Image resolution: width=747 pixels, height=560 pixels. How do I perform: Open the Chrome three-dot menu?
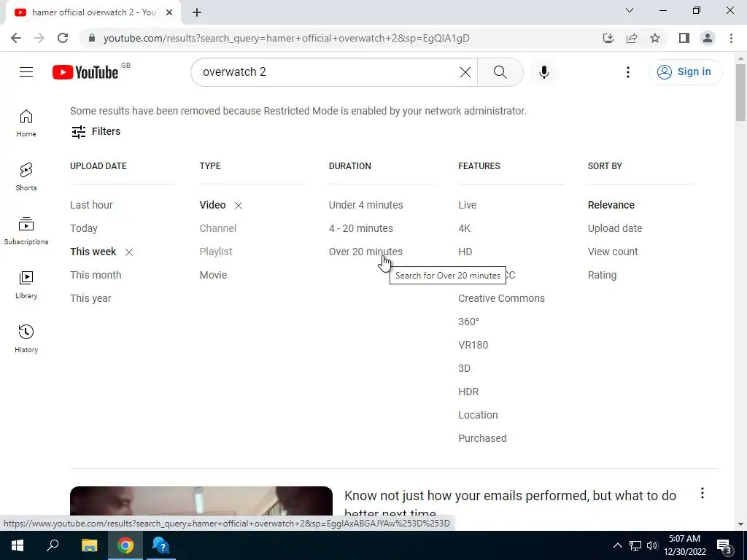tap(731, 38)
